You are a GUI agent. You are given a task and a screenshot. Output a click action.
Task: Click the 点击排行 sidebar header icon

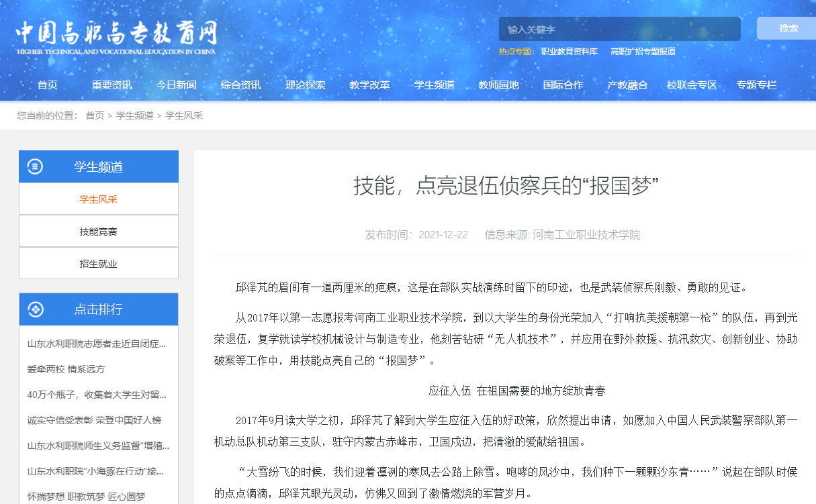click(35, 309)
